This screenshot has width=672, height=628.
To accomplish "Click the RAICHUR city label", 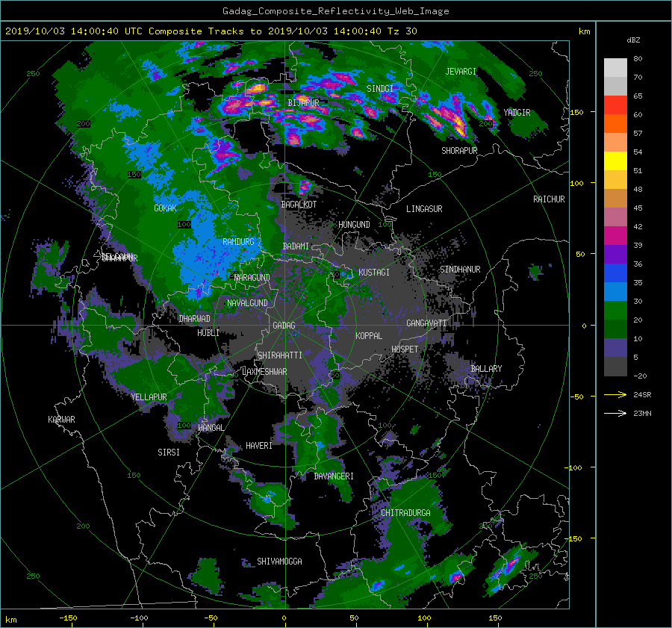I will tap(549, 199).
